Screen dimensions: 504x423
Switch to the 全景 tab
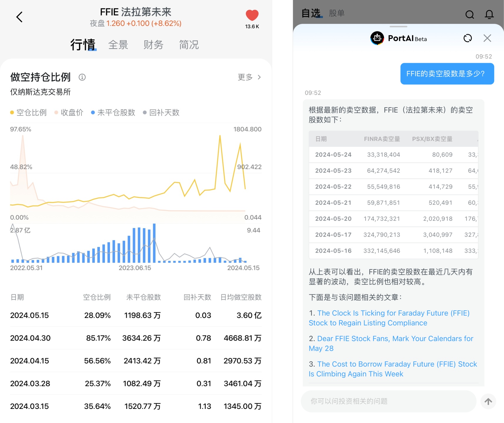pos(118,45)
